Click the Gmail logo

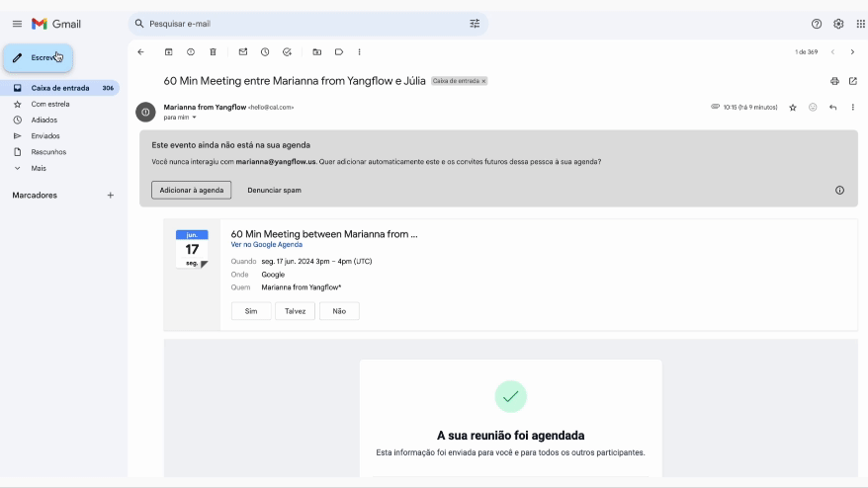[x=56, y=24]
